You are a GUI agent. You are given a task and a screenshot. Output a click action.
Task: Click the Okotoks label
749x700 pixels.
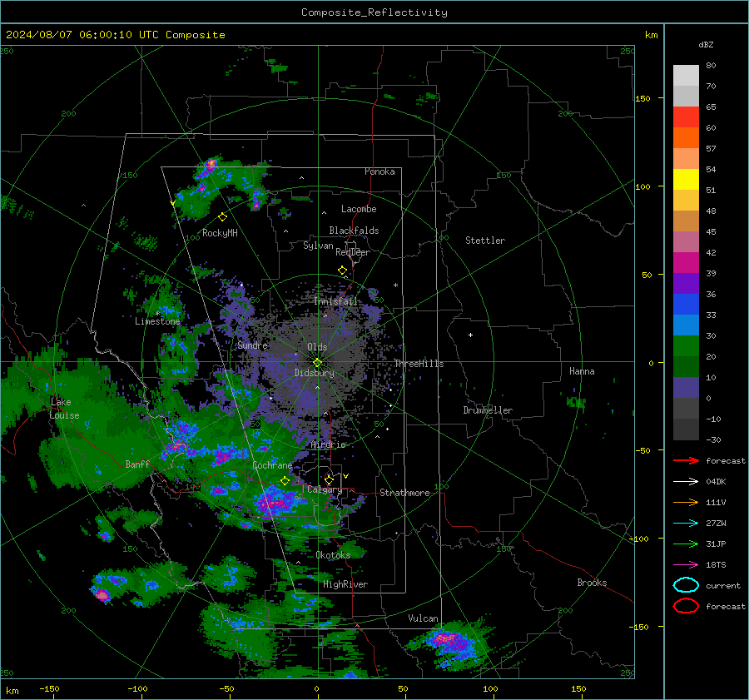pos(333,555)
